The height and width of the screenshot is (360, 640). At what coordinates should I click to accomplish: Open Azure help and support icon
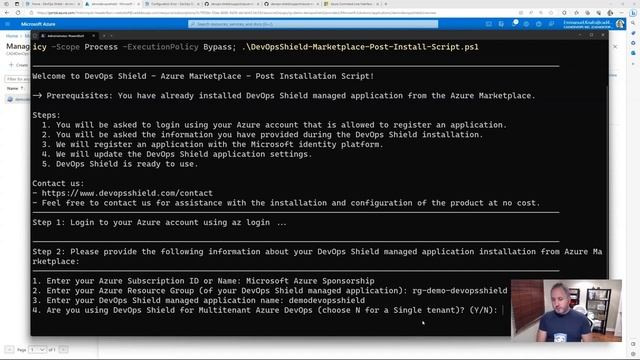pyautogui.click(x=539, y=24)
